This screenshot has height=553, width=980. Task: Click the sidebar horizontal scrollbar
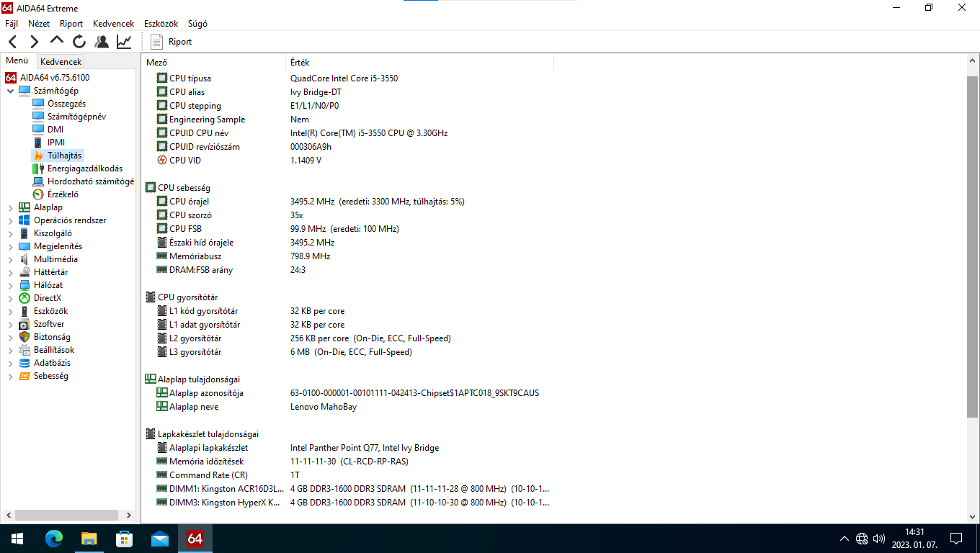[67, 516]
